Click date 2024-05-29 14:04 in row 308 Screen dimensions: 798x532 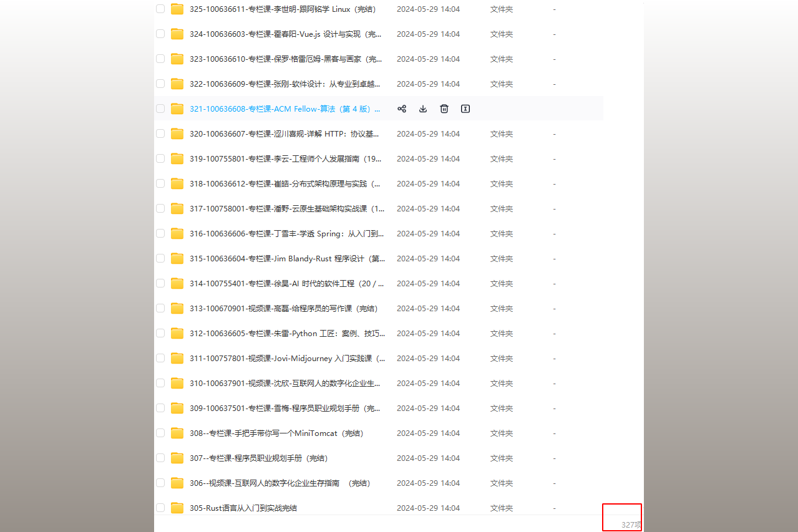click(428, 433)
